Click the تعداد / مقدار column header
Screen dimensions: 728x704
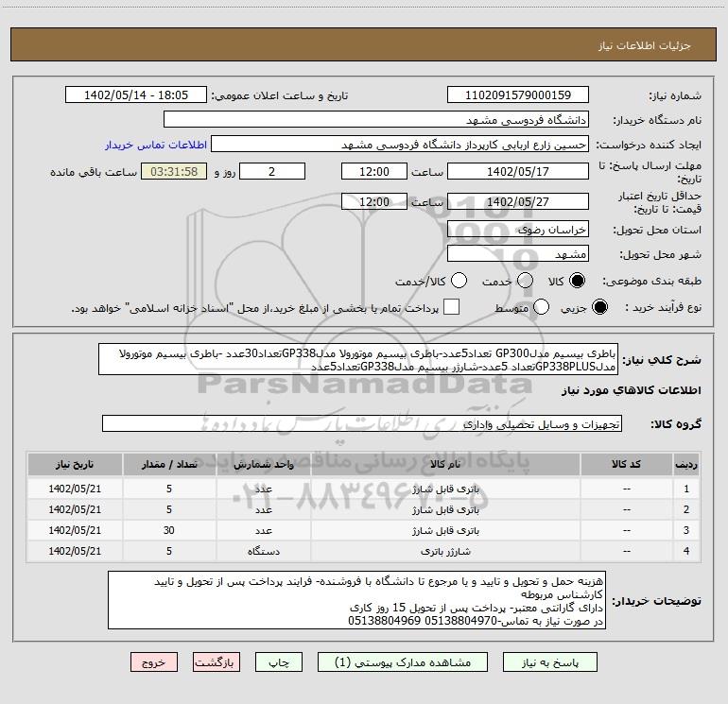tap(169, 465)
